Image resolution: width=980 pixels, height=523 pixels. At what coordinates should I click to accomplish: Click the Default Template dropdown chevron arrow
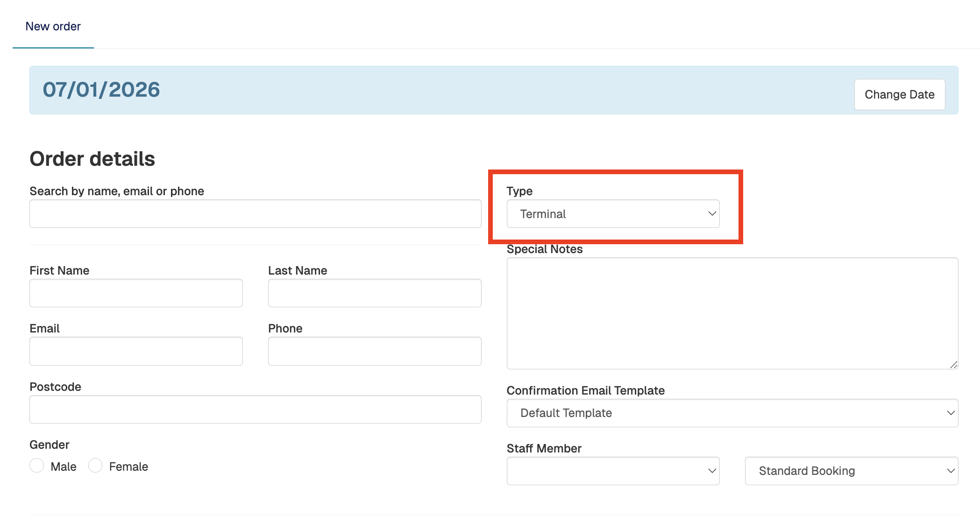pos(950,413)
